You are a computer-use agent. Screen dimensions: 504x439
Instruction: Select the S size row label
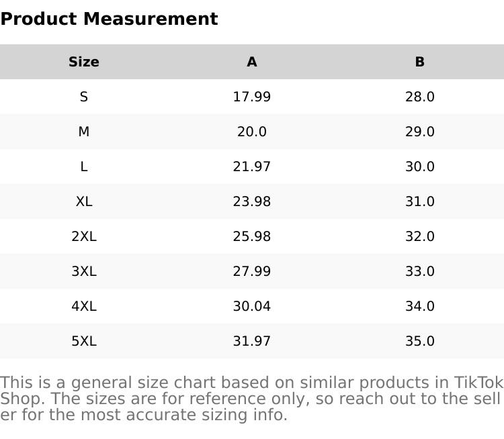84,97
